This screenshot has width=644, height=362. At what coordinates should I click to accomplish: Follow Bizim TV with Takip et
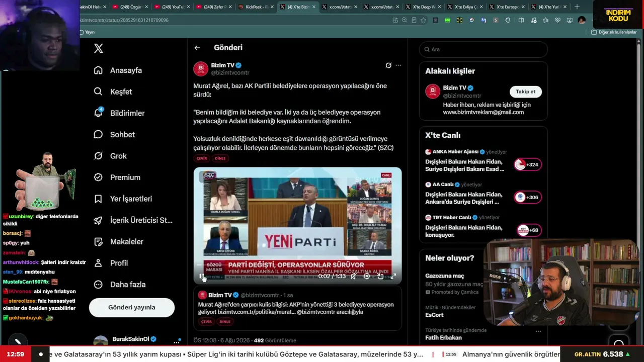click(x=526, y=92)
